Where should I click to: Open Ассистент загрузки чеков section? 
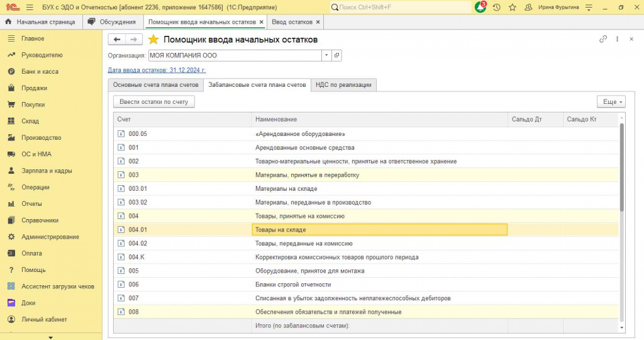tap(57, 286)
